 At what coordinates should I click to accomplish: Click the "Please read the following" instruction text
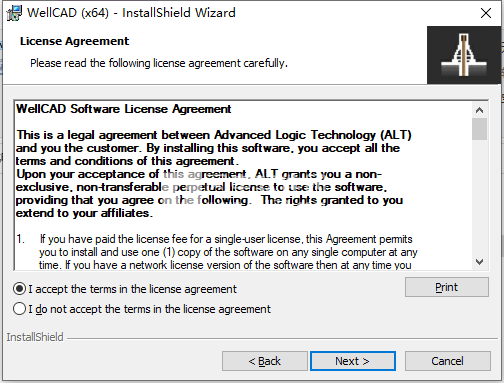click(x=159, y=63)
